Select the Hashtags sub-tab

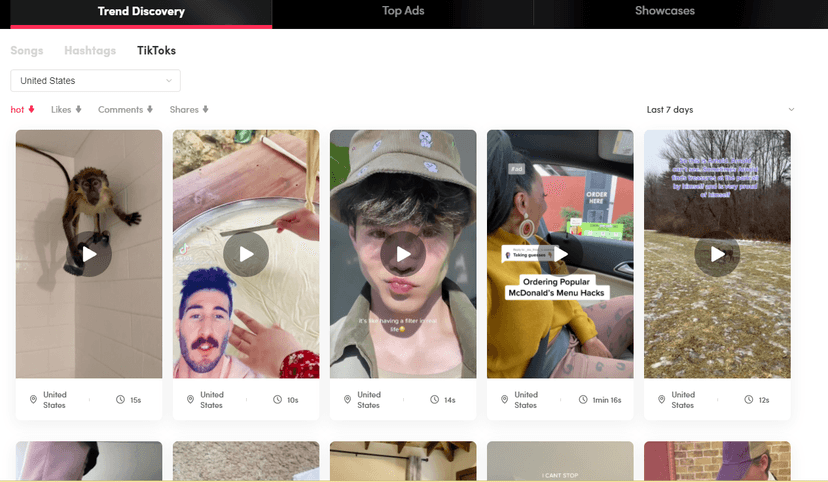coord(90,51)
